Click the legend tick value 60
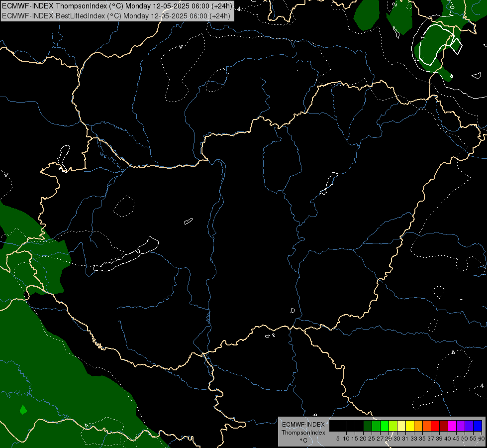This screenshot has width=487, height=448. [482, 439]
